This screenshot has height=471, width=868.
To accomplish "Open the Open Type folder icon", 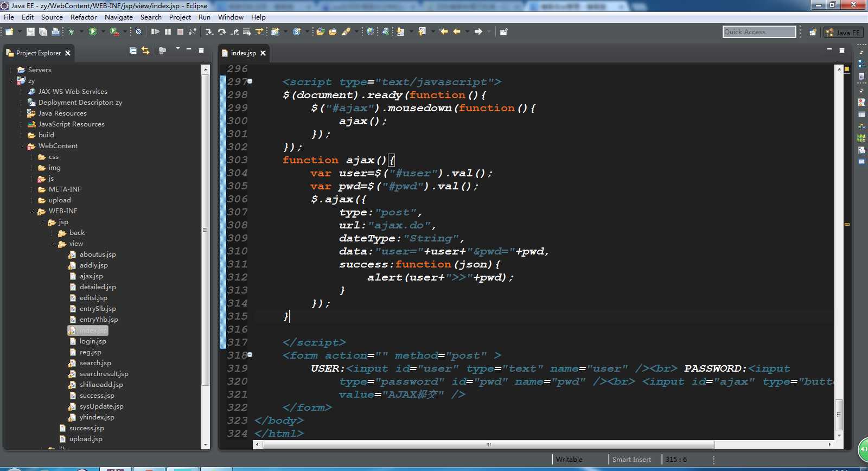I will pyautogui.click(x=320, y=31).
